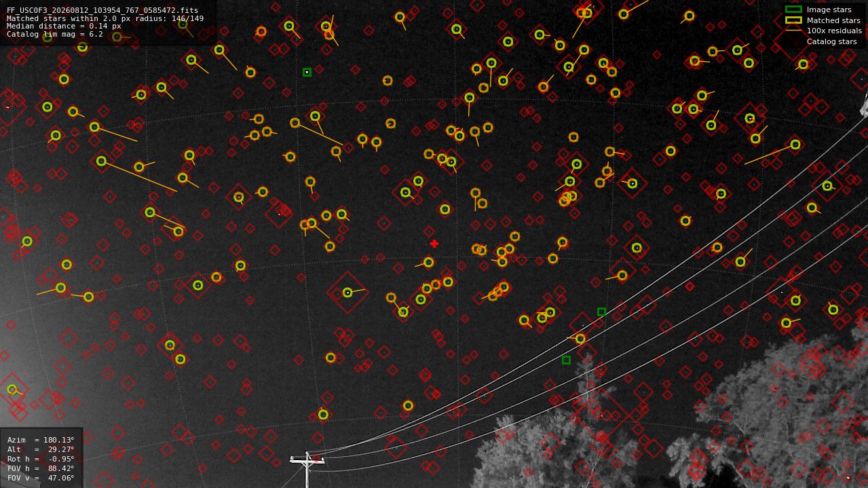Select matched star circle nearest utility pole

pos(323,415)
